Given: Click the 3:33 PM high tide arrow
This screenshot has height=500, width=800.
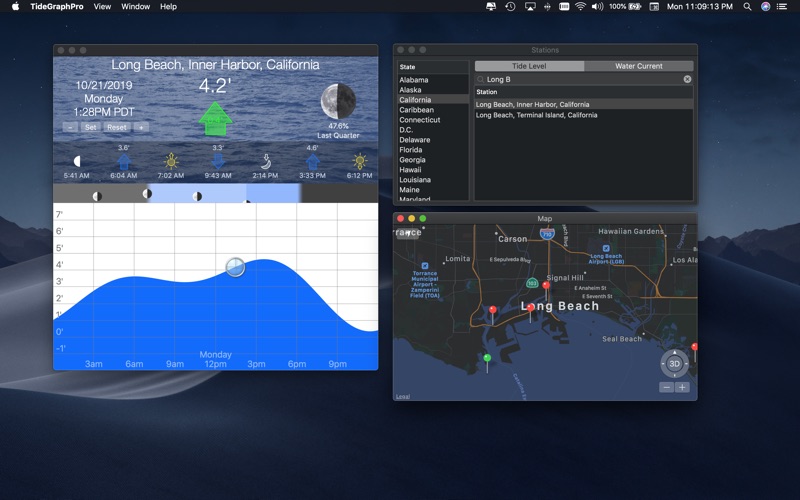Looking at the screenshot, I should pos(312,162).
